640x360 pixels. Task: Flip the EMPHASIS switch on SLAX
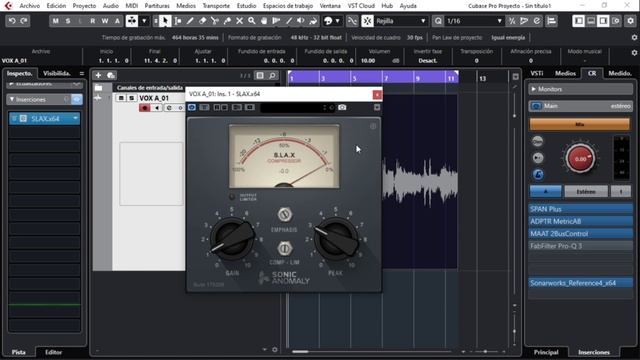[284, 214]
